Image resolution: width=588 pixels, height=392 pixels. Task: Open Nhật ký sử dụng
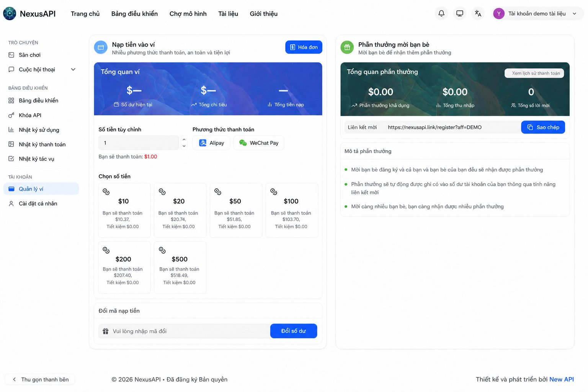41,130
